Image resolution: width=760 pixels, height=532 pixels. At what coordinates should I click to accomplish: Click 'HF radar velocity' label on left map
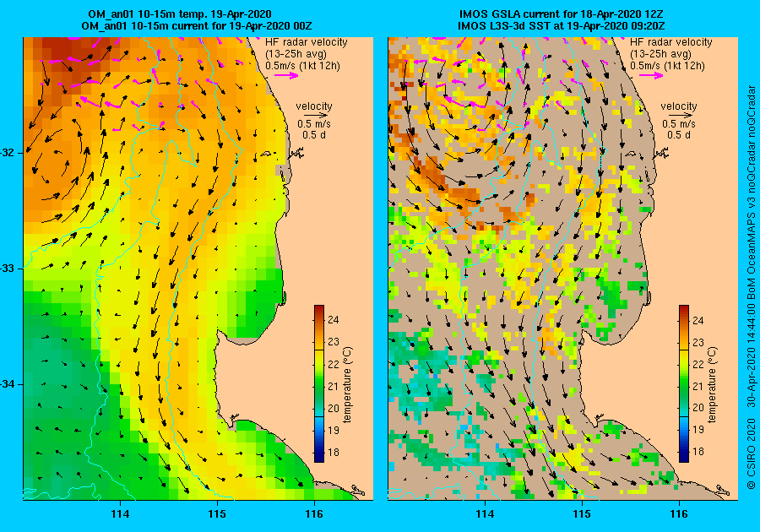point(307,42)
